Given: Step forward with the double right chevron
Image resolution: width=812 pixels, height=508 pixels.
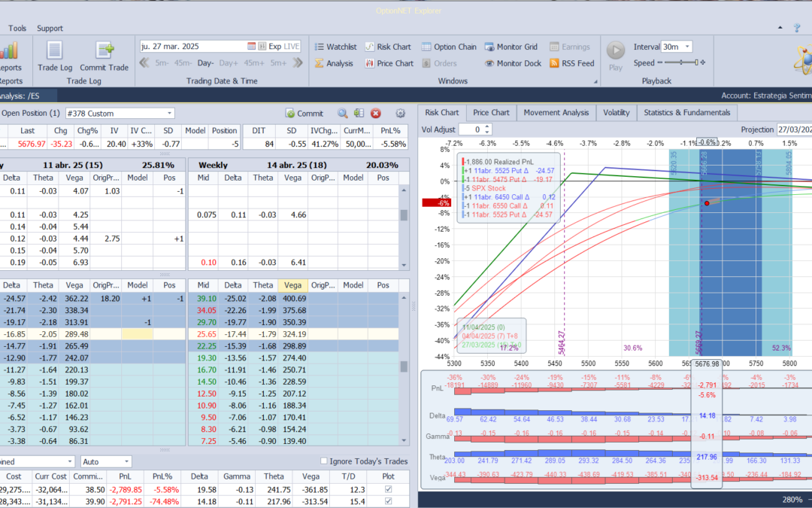Looking at the screenshot, I should (x=297, y=62).
